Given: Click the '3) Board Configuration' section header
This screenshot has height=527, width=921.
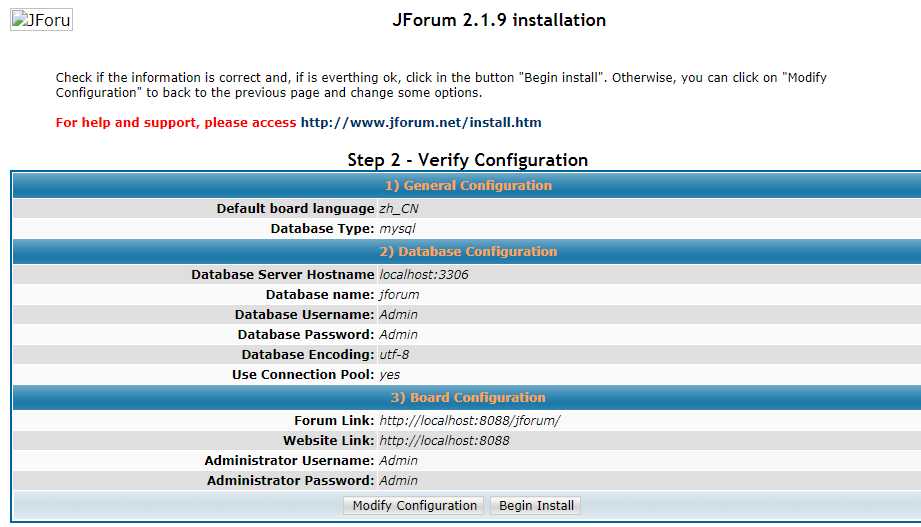Looking at the screenshot, I should tap(468, 398).
